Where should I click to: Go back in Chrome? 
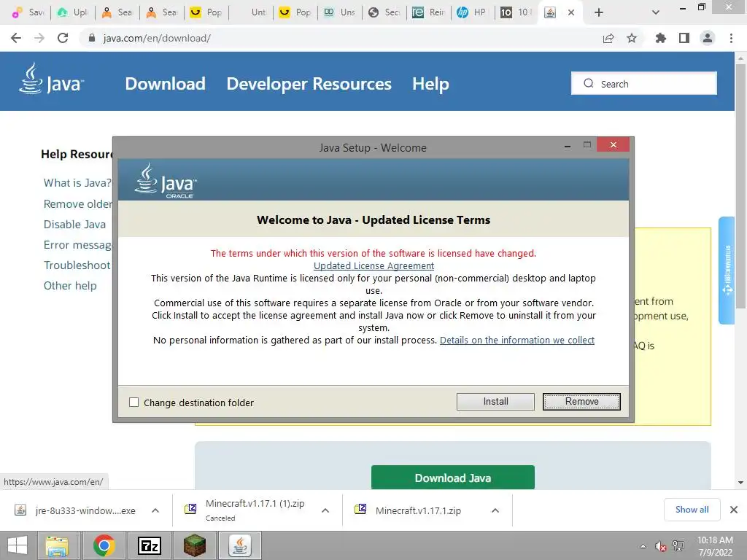tap(16, 38)
